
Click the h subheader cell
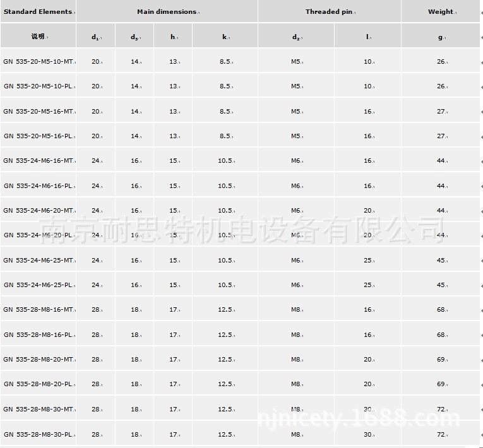click(173, 37)
